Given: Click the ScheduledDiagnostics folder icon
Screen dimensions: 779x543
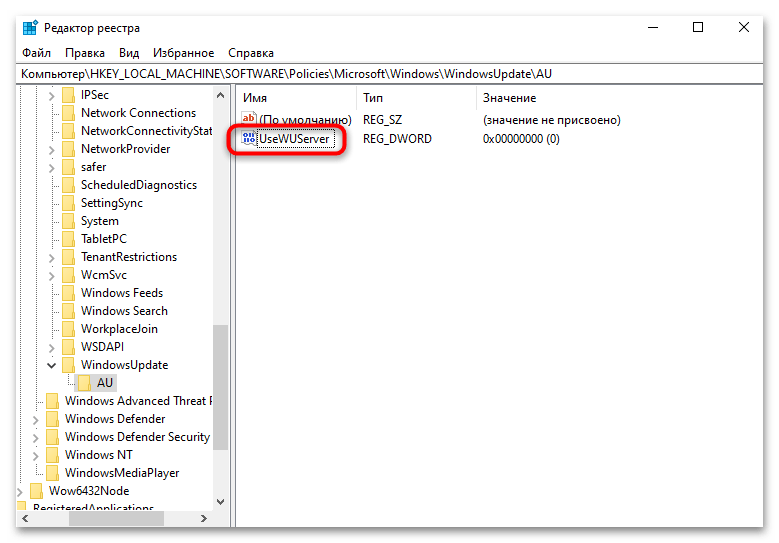Looking at the screenshot, I should point(69,185).
